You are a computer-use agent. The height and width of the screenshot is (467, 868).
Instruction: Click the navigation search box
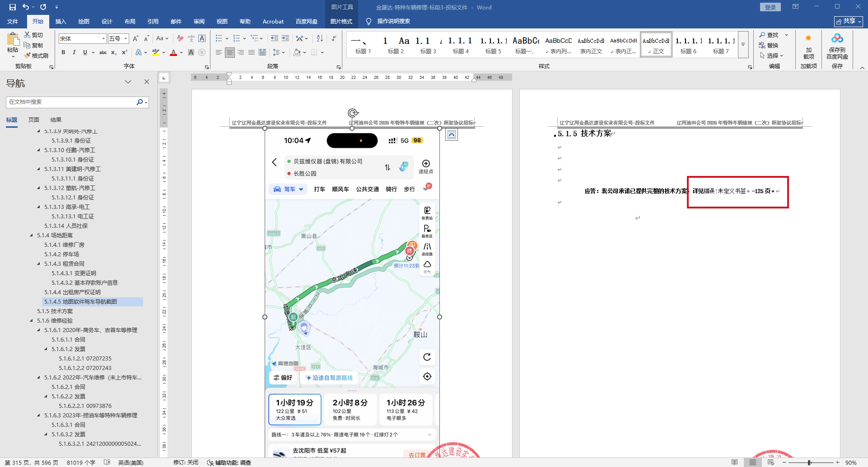(x=72, y=102)
